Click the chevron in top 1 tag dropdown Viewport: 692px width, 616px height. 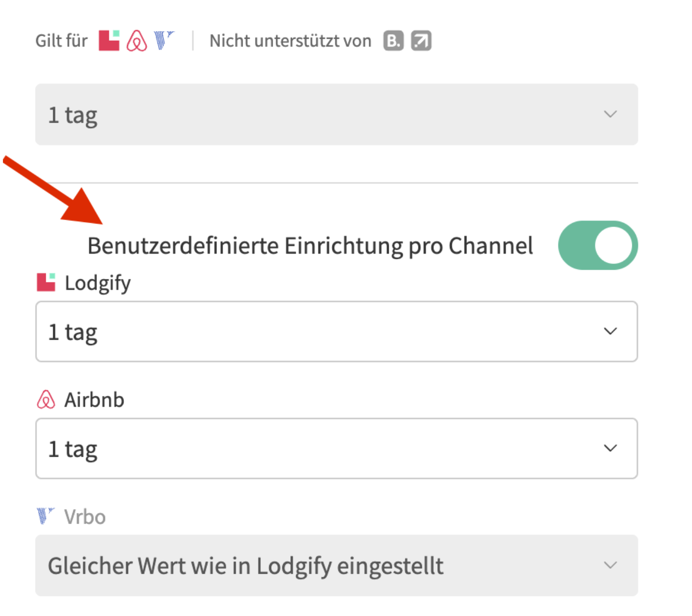(x=610, y=114)
